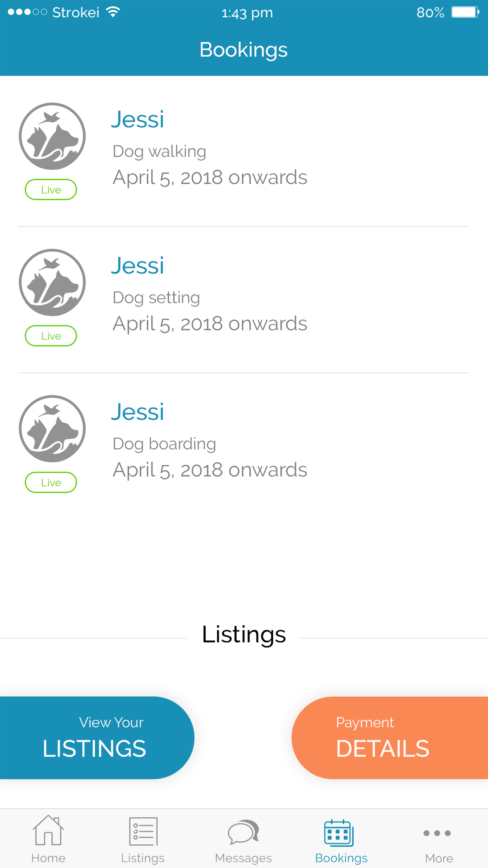Tap the pet avatar for Dog boarding

coord(52,429)
